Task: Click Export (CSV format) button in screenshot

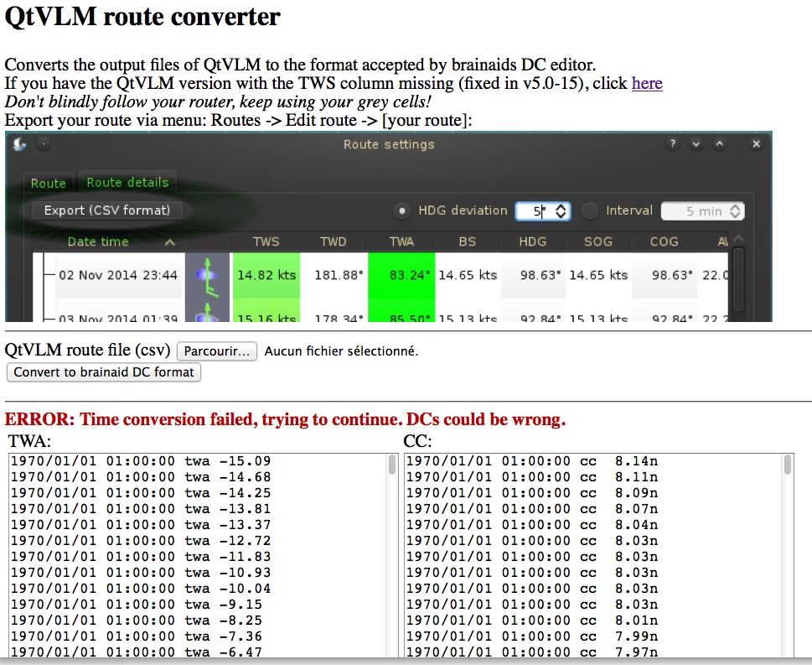Action: pos(107,210)
